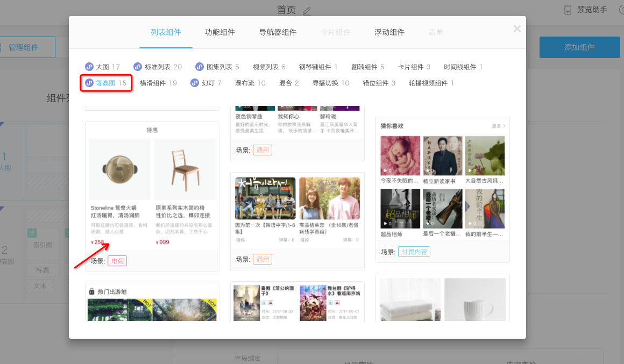The image size is (624, 364).
Task: Click the 添加组件 button behind the dialog
Action: click(580, 47)
